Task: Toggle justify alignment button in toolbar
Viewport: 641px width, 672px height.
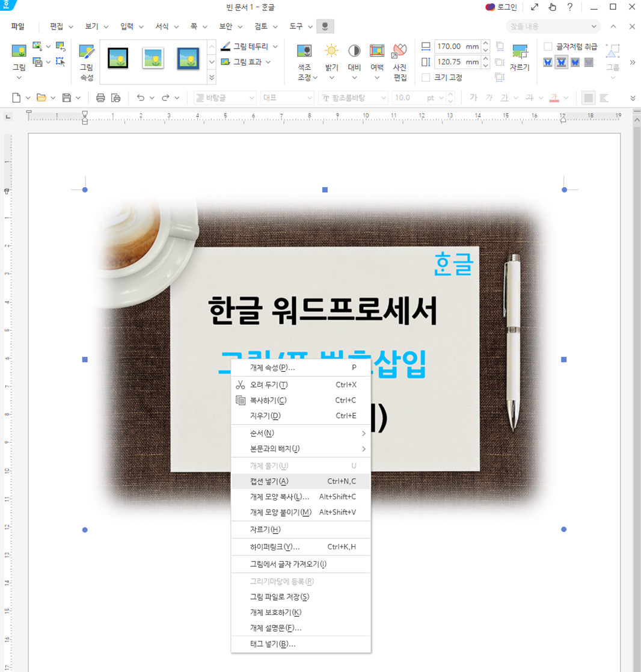Action: (588, 97)
